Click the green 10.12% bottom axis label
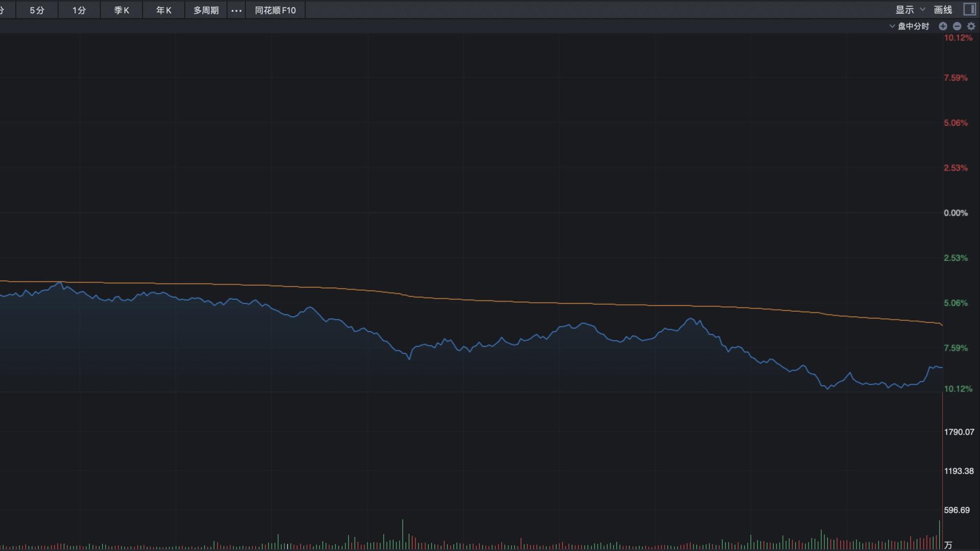 click(x=958, y=389)
